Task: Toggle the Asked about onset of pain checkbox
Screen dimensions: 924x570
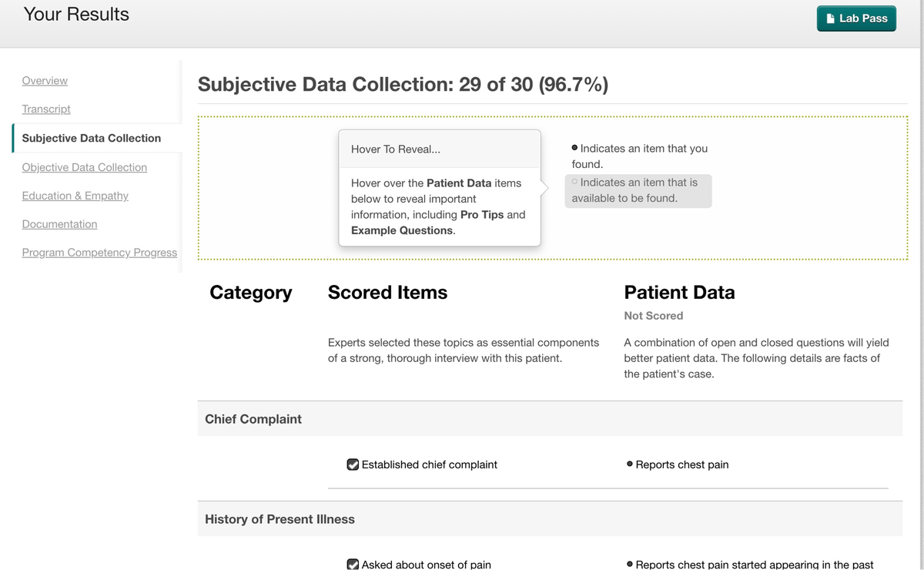Action: (353, 563)
